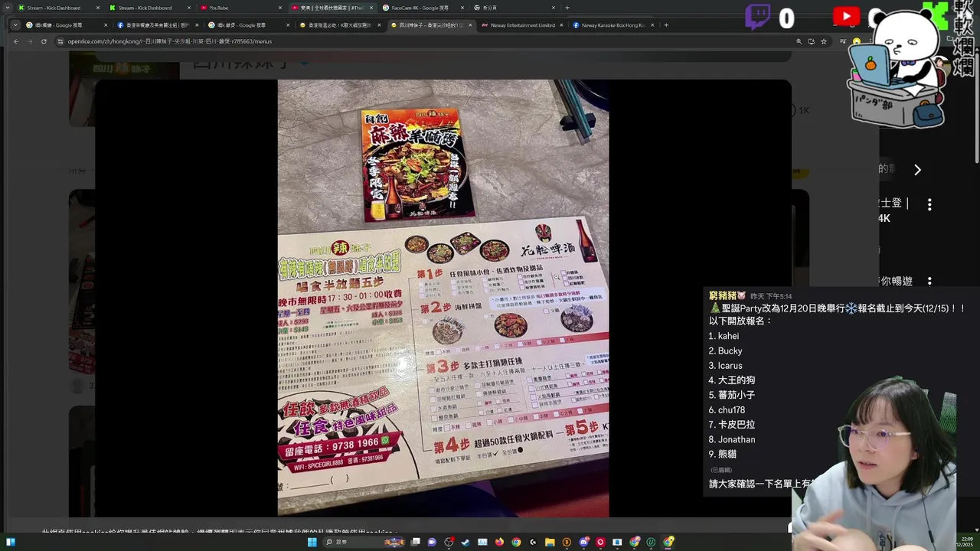Open the tab search dropdown chevron

pos(15,24)
